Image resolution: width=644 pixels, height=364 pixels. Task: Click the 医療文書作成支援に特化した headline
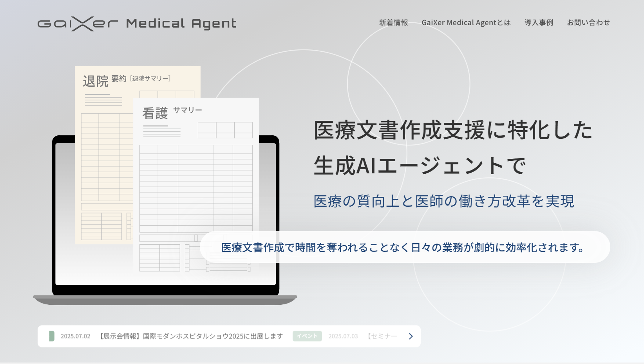[x=453, y=130]
